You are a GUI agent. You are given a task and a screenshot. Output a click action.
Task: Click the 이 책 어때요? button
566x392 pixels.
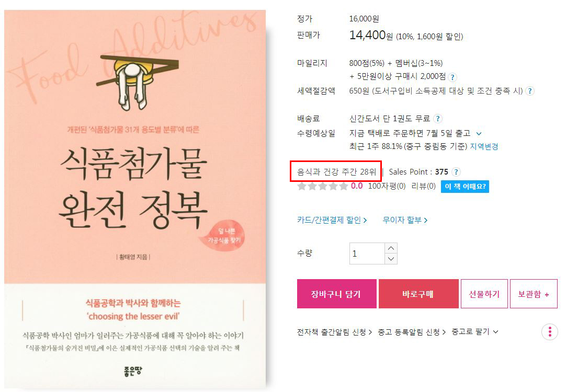click(x=465, y=187)
